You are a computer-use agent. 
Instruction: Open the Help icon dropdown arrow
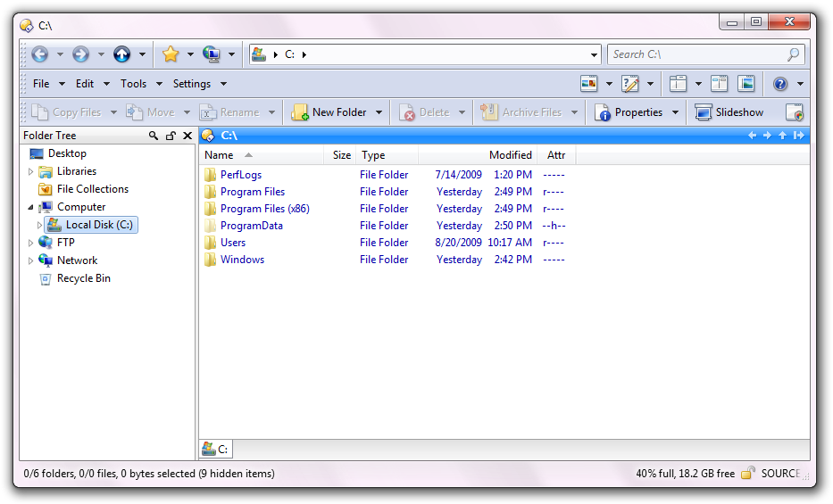(x=800, y=84)
